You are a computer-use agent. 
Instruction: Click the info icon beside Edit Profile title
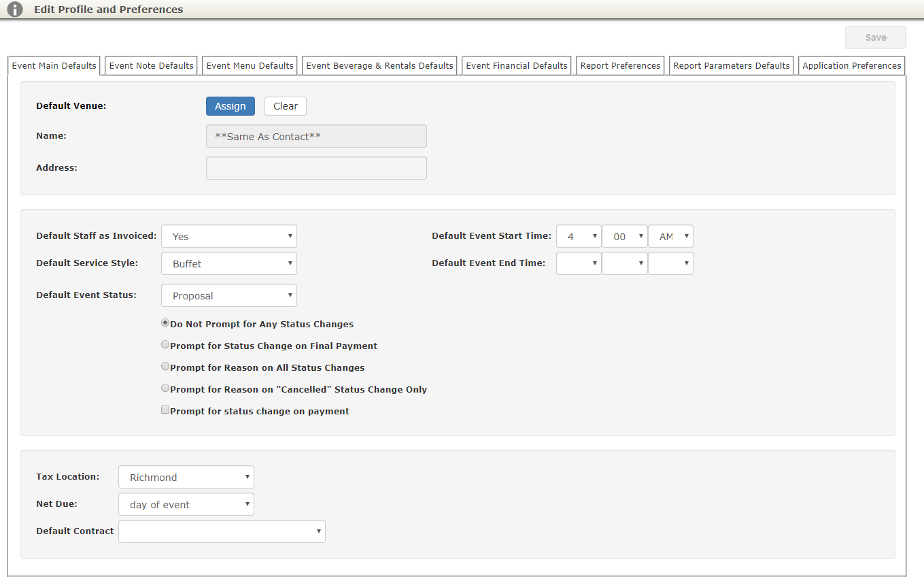pos(15,10)
